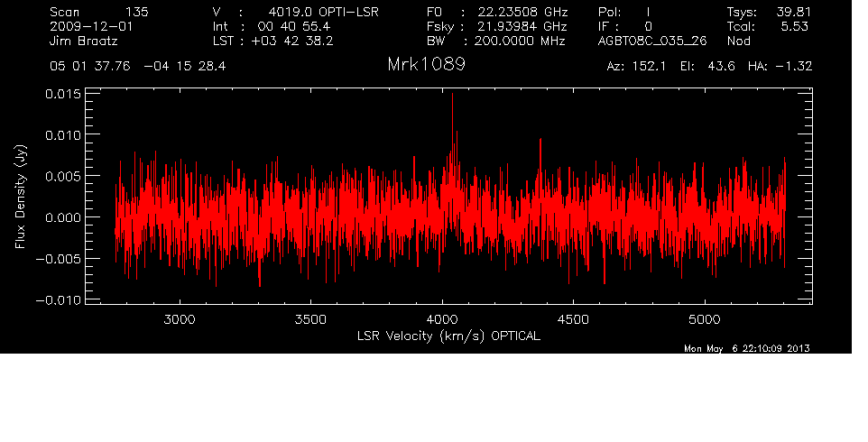Screen dimensions: 868x442
Task: Click the 0.010 y-axis tick label
Action: coord(62,135)
